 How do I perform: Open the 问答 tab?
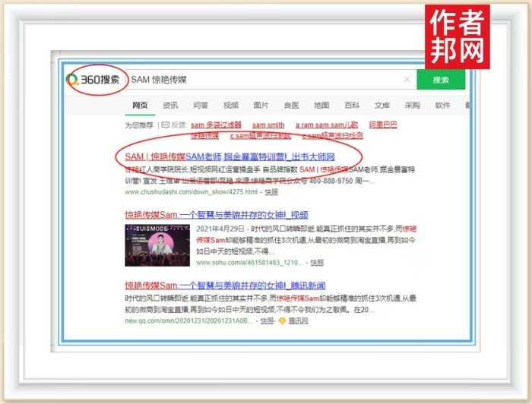tap(201, 106)
